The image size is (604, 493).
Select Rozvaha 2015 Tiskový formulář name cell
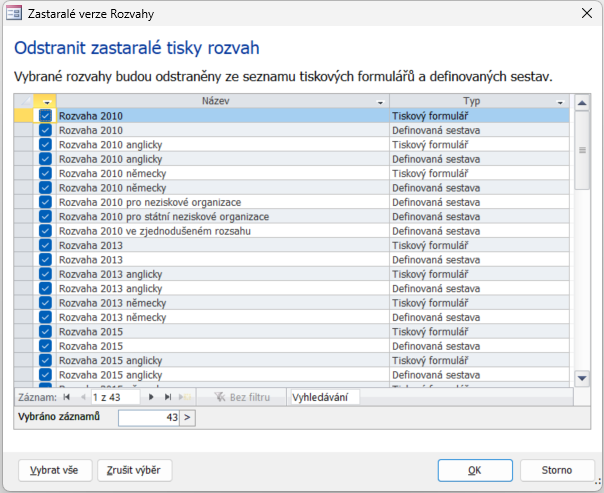click(223, 331)
